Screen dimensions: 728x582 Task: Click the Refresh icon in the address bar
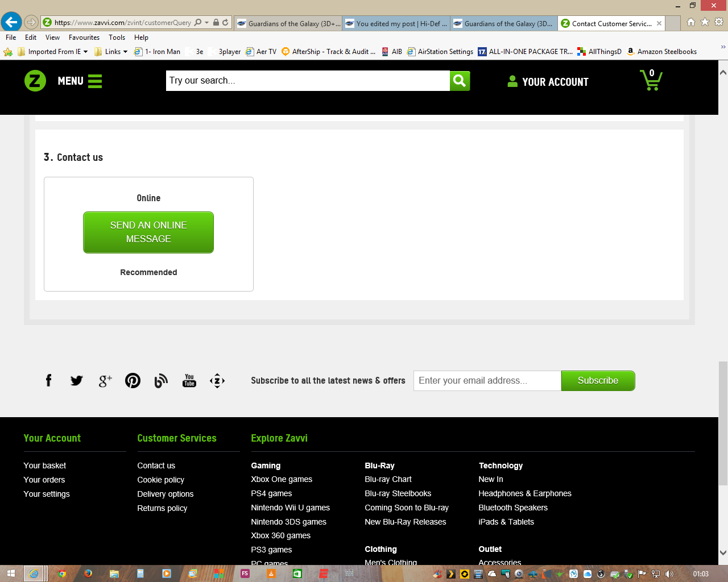[225, 23]
